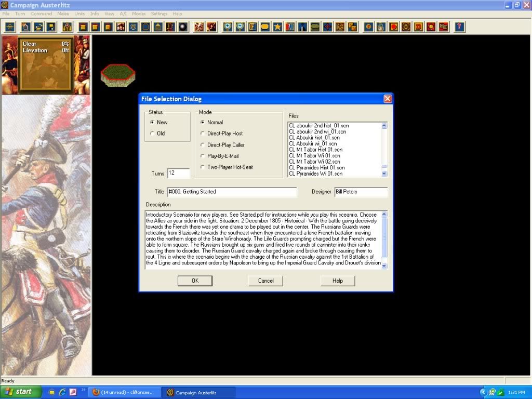Click the Title text field

coord(232,192)
